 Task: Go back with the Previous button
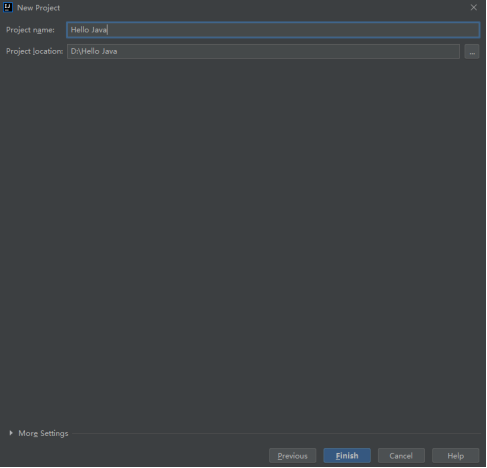292,456
